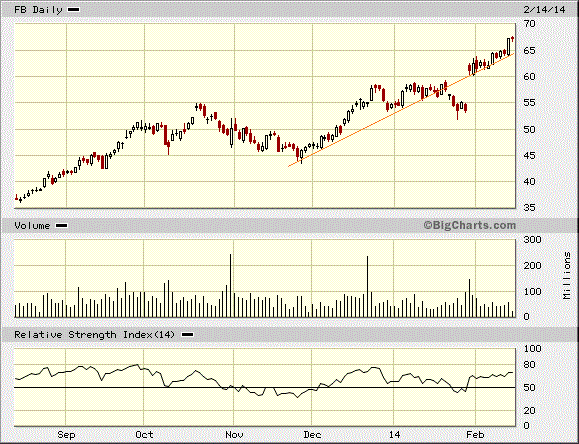Image resolution: width=579 pixels, height=444 pixels.
Task: Click the tallest volume spike near November
Action: click(230, 286)
